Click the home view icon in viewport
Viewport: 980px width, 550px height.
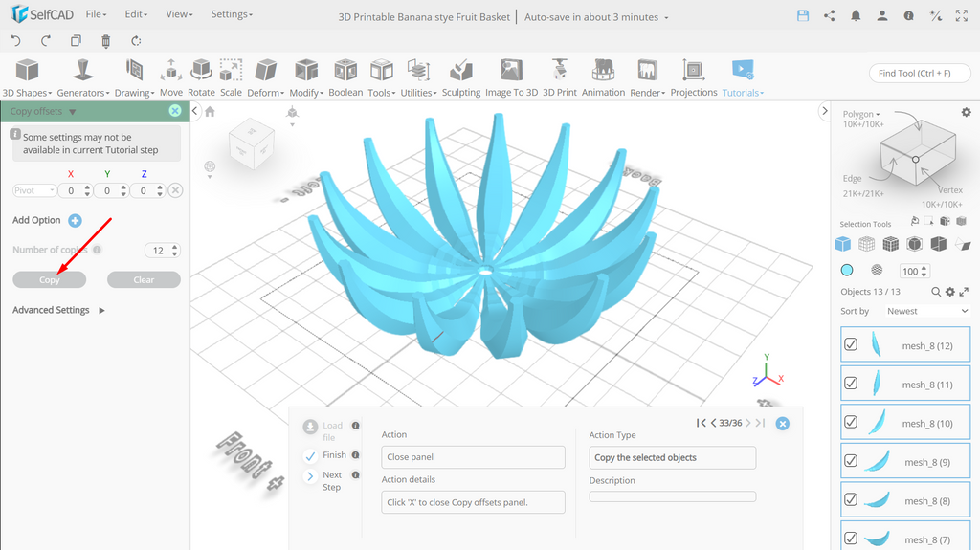(210, 111)
